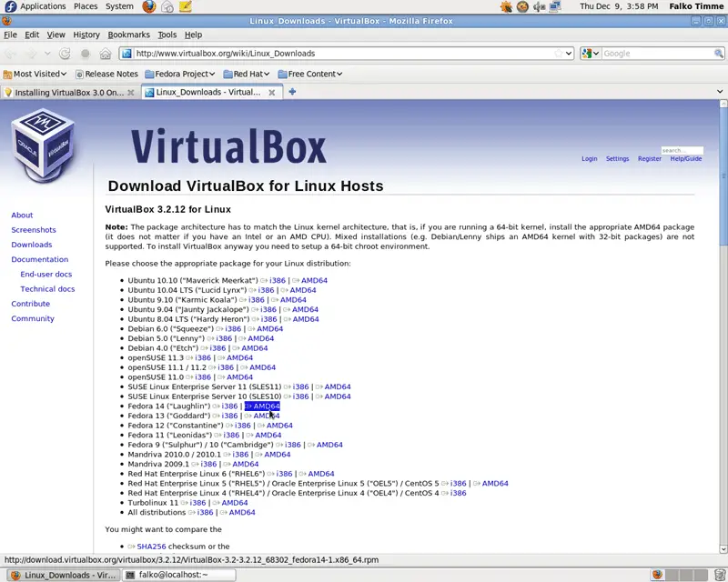Click the Back navigation arrow
This screenshot has height=582, width=728.
pyautogui.click(x=10, y=54)
